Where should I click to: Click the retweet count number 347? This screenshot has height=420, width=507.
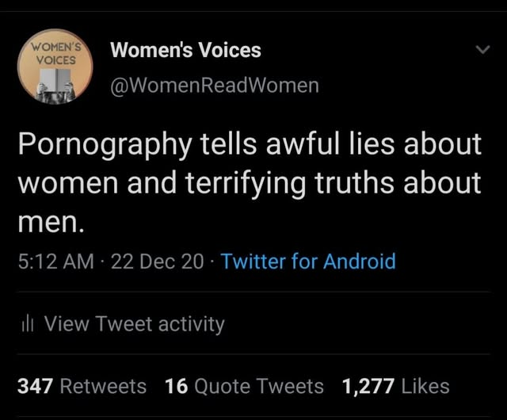point(35,386)
